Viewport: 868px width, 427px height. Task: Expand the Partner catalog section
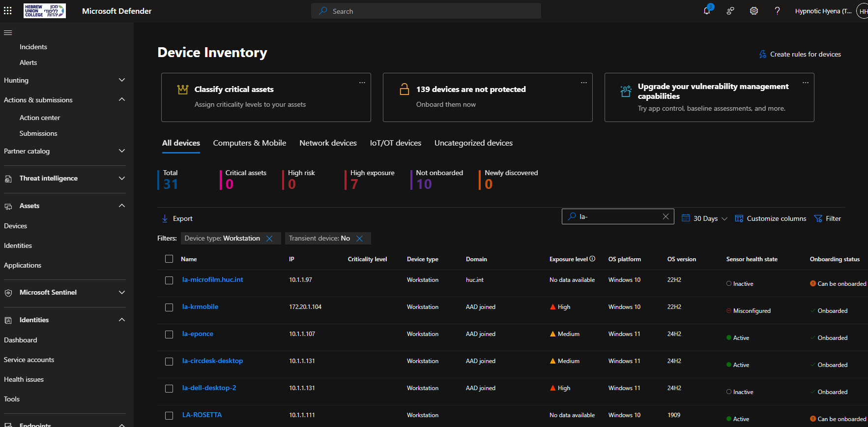(122, 151)
